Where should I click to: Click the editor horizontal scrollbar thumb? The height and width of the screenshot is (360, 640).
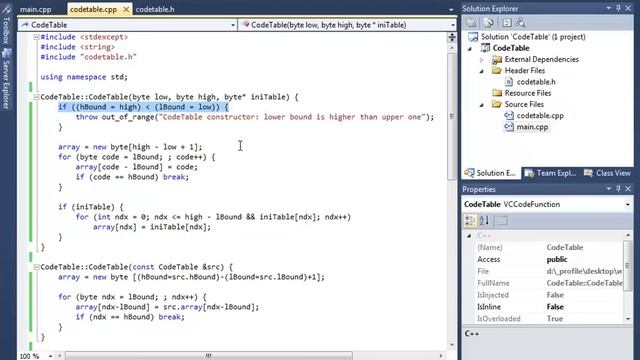(x=209, y=356)
